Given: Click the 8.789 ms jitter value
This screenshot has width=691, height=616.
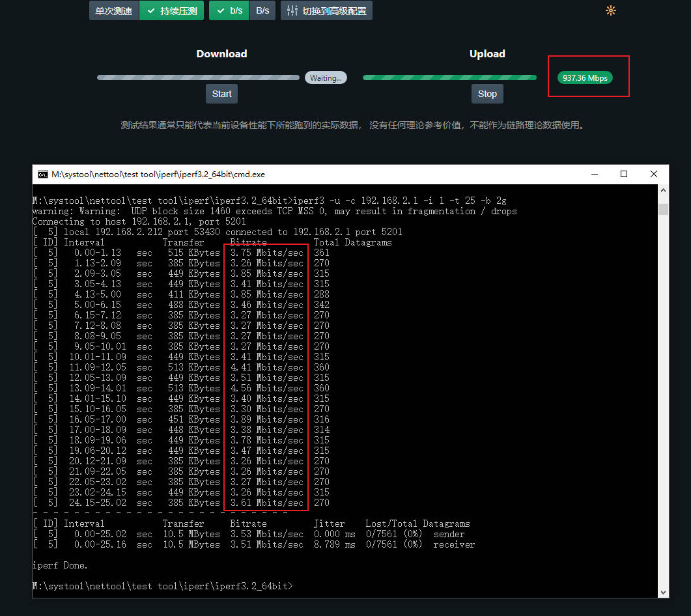Looking at the screenshot, I should [x=335, y=544].
